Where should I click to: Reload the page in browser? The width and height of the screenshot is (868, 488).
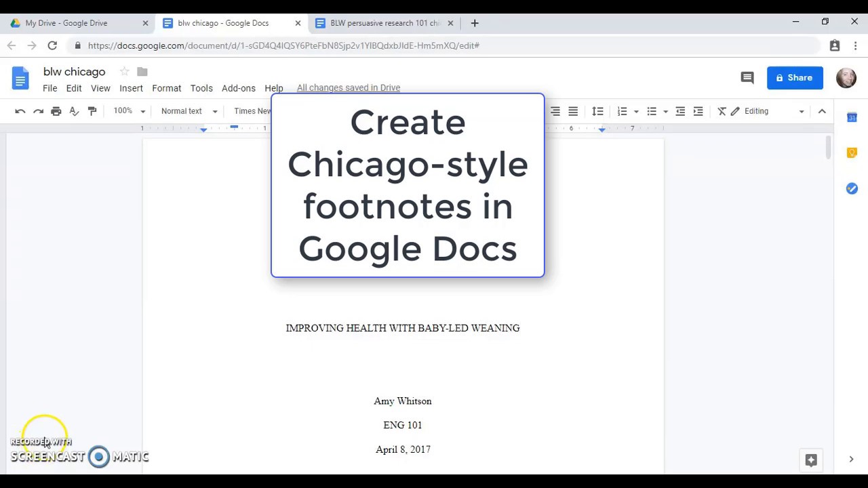click(x=52, y=45)
